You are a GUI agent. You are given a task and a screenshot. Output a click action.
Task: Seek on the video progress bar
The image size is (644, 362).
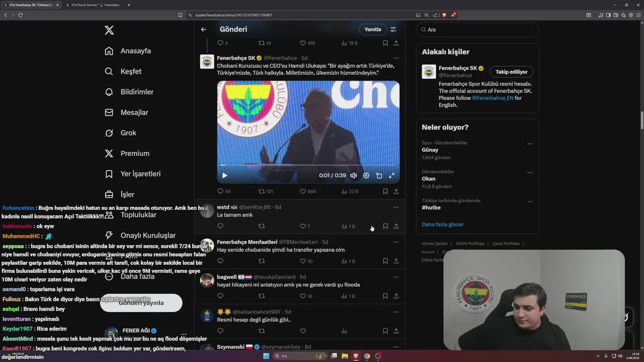pyautogui.click(x=308, y=165)
